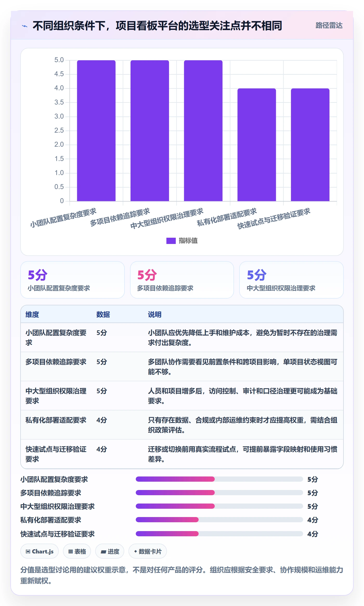Open the 小团队配置复杂度要求 5分 data card

coord(73,280)
